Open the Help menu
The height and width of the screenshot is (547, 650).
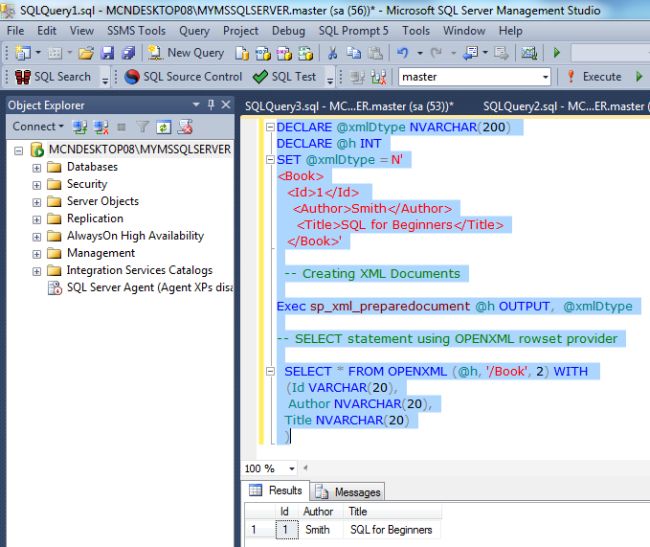coord(510,31)
